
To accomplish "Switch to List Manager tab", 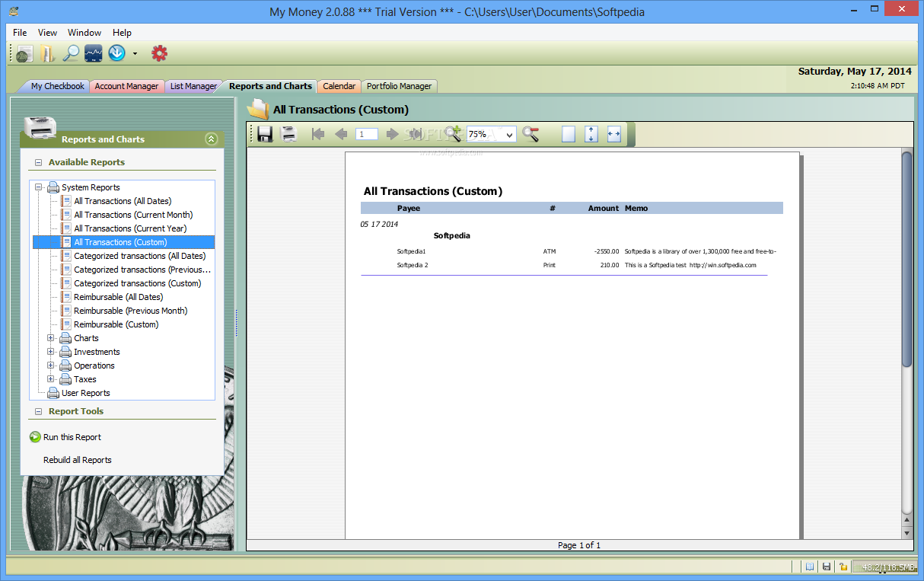I will pyautogui.click(x=193, y=86).
